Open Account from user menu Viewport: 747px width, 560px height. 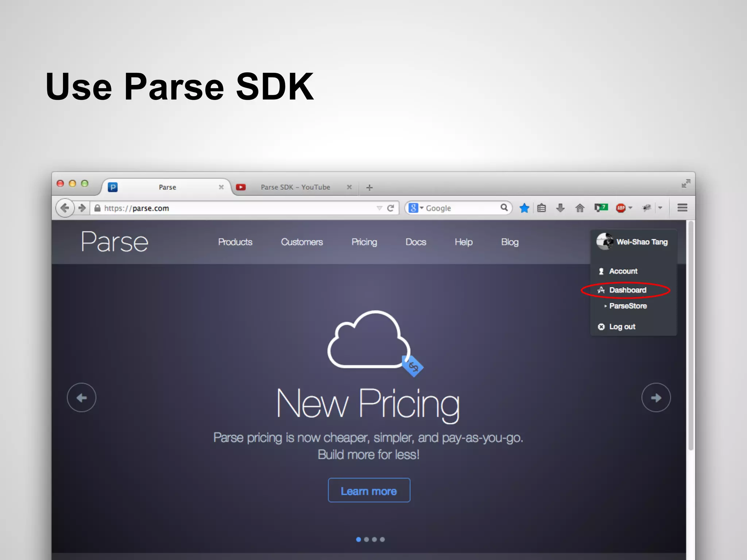pos(623,271)
